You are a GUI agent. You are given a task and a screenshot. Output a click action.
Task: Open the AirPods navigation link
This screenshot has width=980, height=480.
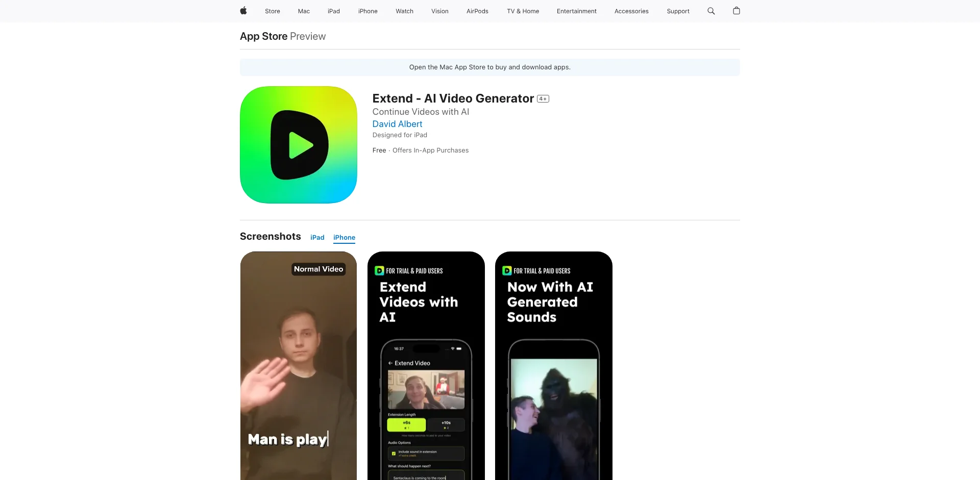tap(477, 11)
